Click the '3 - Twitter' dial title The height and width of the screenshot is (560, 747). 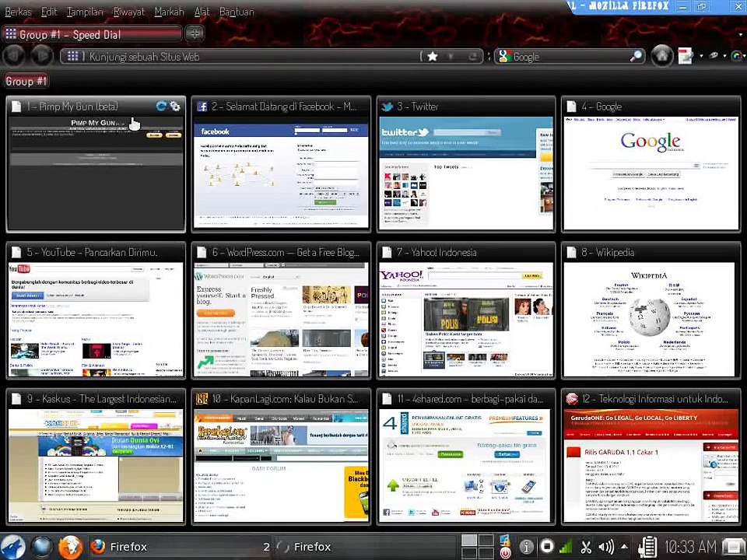pyautogui.click(x=418, y=107)
